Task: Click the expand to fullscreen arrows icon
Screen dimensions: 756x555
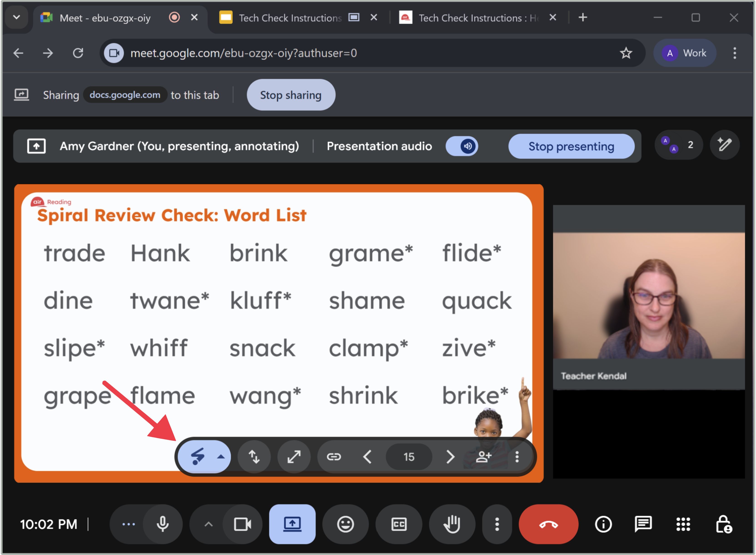Action: pos(294,457)
